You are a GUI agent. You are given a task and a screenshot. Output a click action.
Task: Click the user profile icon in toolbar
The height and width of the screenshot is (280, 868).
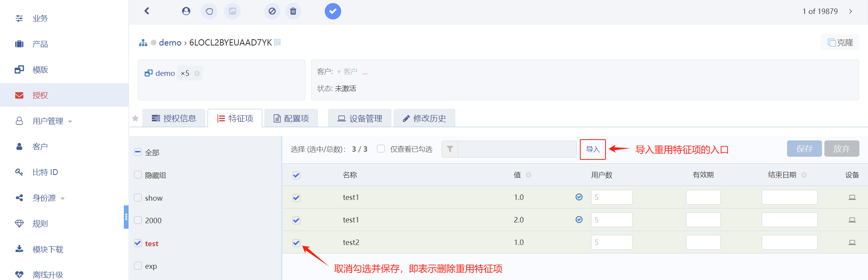coord(186,11)
